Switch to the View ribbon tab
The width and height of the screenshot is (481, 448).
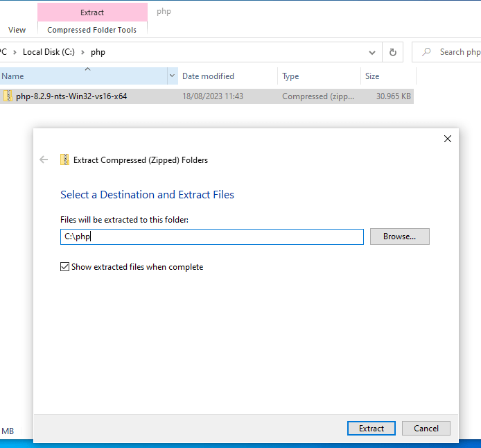pyautogui.click(x=17, y=30)
